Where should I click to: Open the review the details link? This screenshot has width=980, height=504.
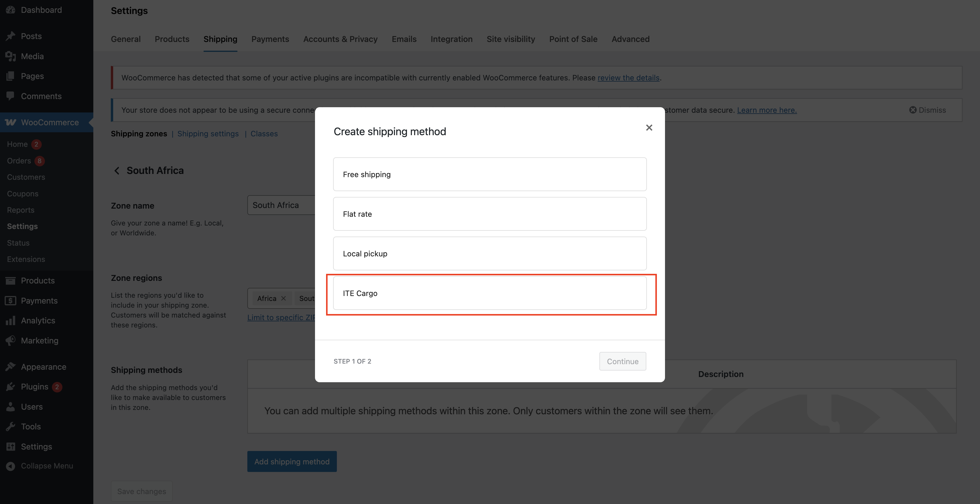click(628, 77)
